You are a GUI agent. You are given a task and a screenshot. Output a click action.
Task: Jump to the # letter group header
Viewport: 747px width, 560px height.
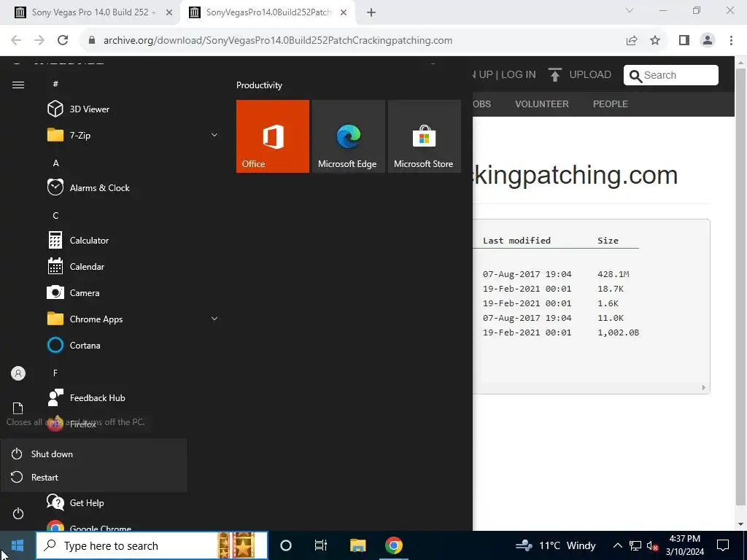pos(55,84)
